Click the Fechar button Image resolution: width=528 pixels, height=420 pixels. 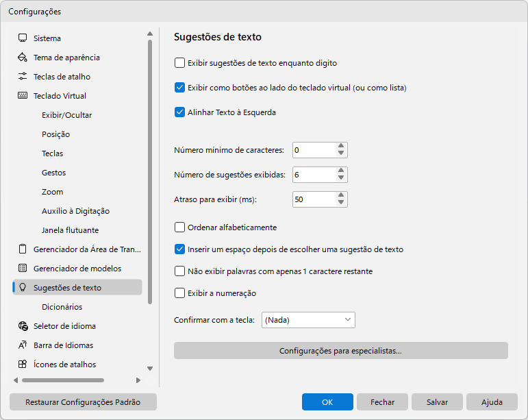tap(382, 402)
